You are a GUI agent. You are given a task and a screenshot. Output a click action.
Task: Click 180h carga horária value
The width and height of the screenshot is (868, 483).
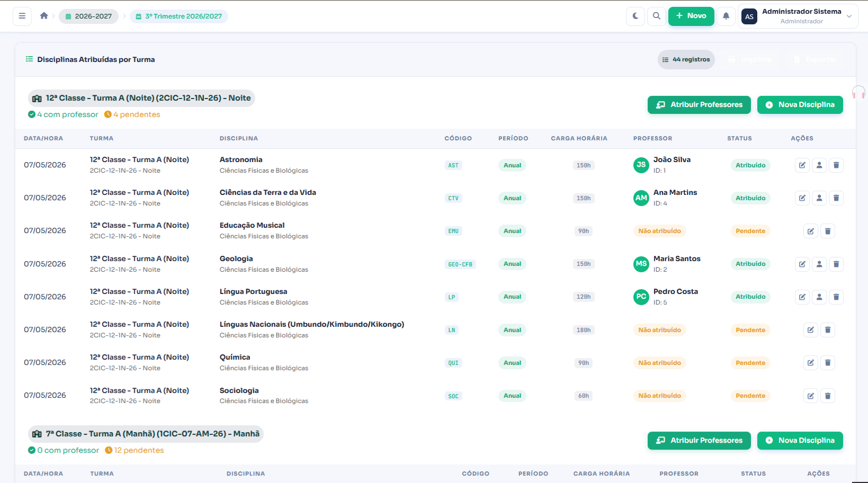coord(584,330)
